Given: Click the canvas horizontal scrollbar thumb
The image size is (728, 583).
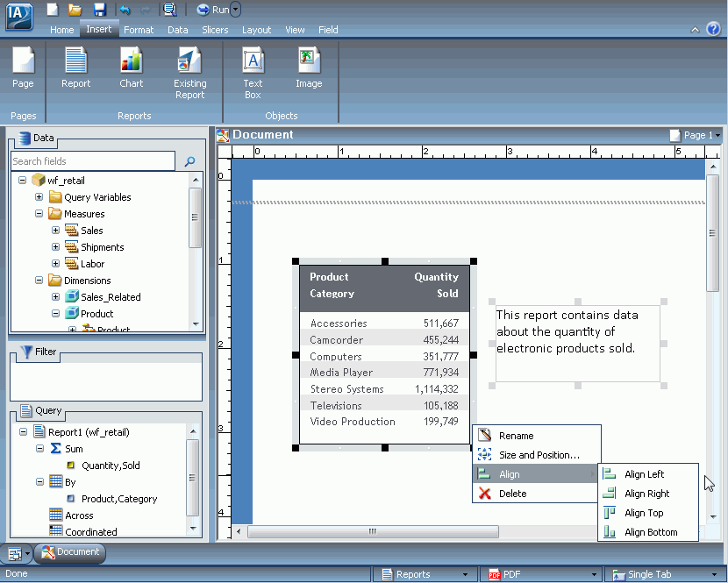Looking at the screenshot, I should [x=373, y=531].
